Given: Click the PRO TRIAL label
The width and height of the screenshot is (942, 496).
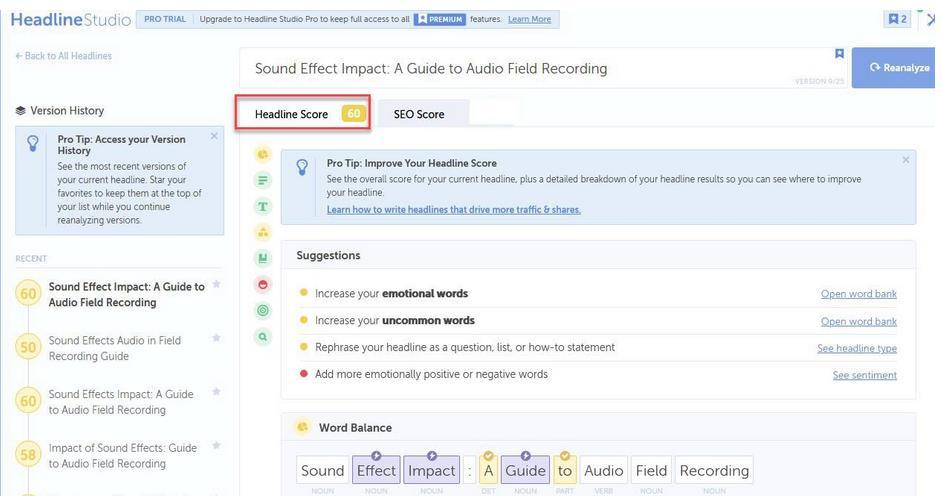Looking at the screenshot, I should click(165, 19).
